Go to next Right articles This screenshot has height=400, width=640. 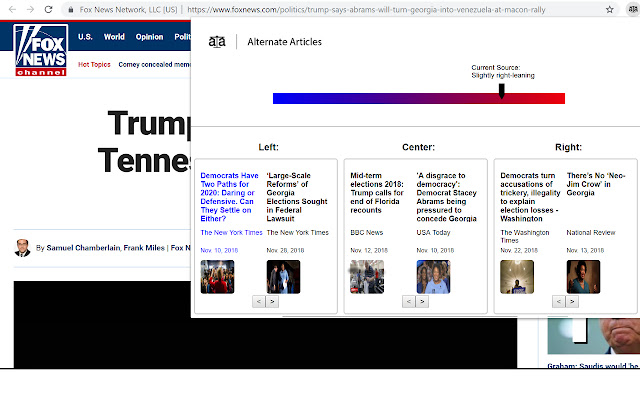572,302
